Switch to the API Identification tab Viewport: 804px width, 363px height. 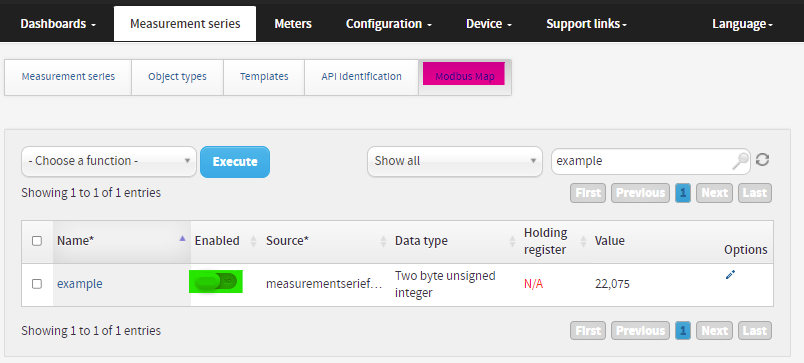click(361, 77)
